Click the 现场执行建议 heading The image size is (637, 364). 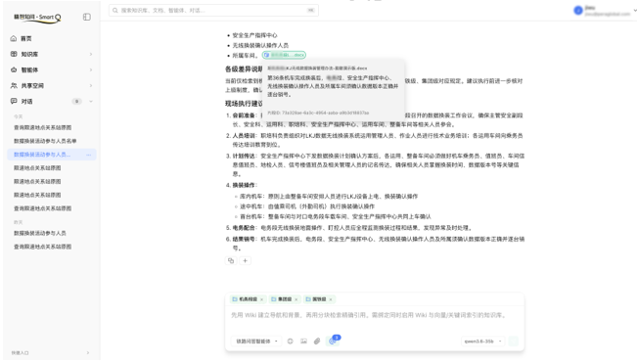coord(244,104)
